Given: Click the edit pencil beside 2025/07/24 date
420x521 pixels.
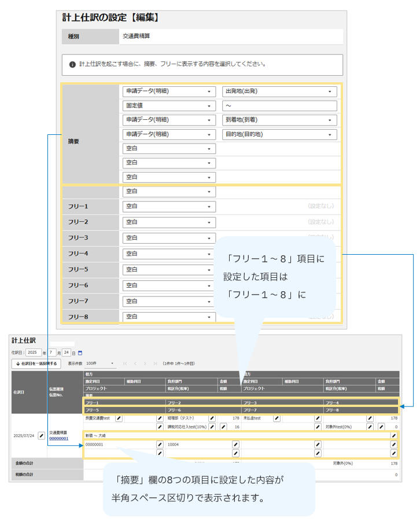Looking at the screenshot, I should (41, 435).
